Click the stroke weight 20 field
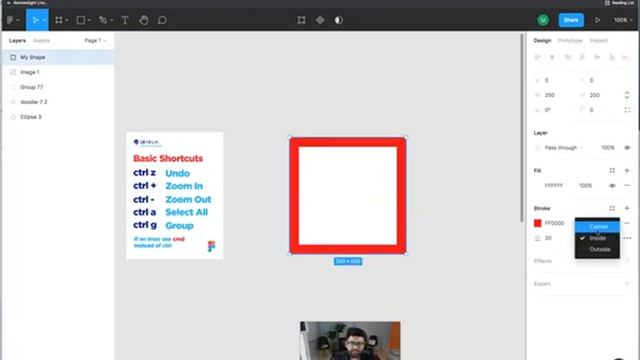640x360 pixels. point(548,238)
